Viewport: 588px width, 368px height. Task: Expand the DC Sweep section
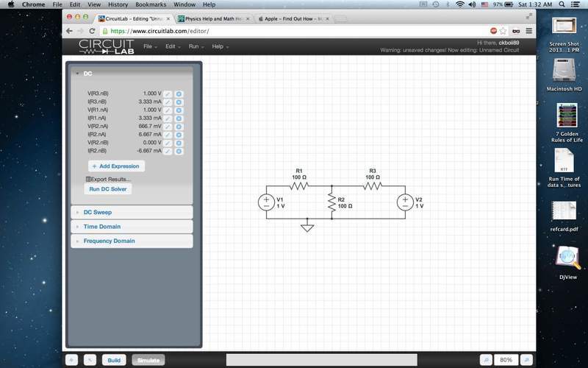[x=98, y=212]
